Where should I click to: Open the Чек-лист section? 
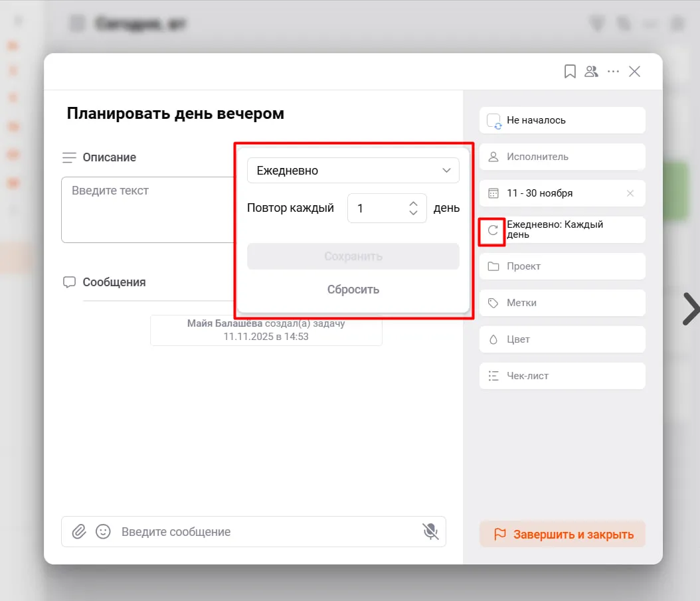point(562,376)
